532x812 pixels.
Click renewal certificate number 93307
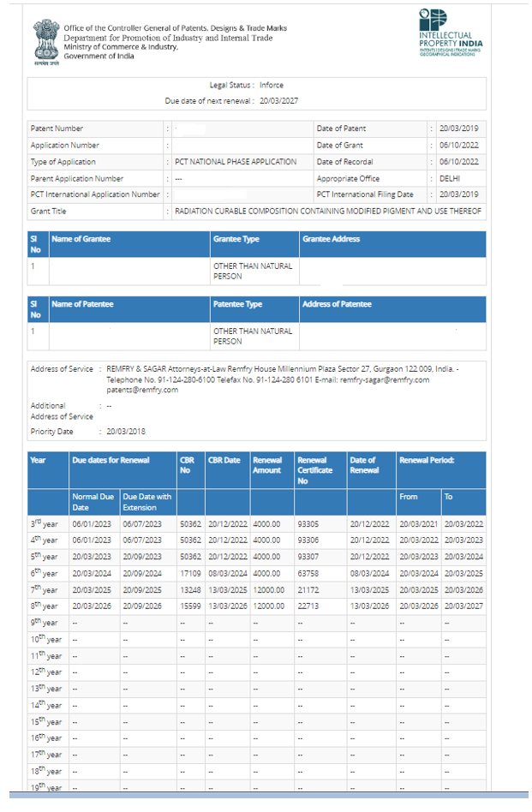[x=308, y=558]
